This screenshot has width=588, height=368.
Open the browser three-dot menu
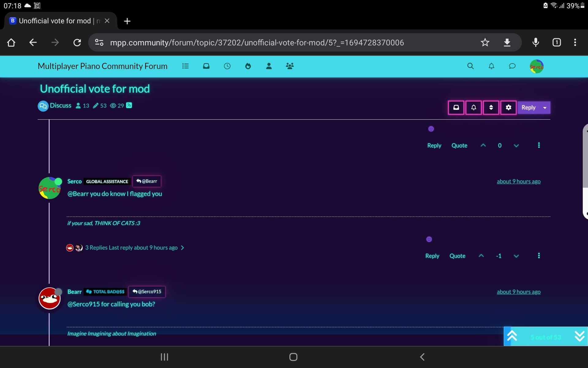point(575,42)
